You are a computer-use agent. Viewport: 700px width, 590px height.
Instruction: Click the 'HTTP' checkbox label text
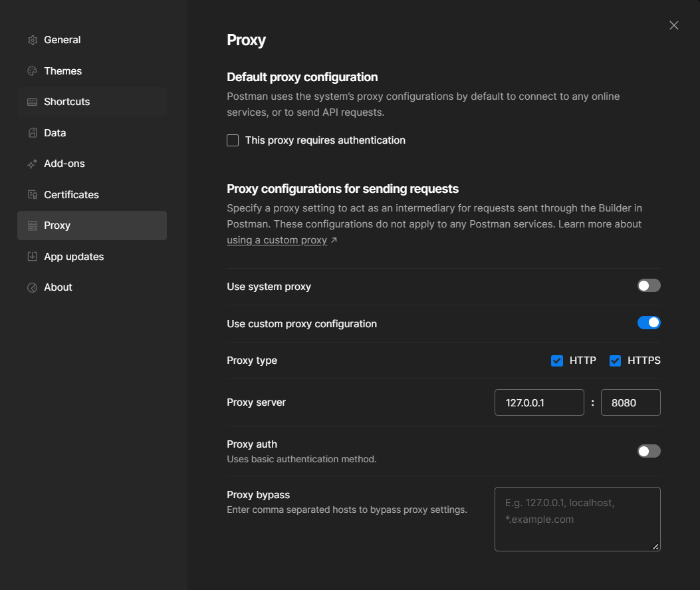[582, 361]
